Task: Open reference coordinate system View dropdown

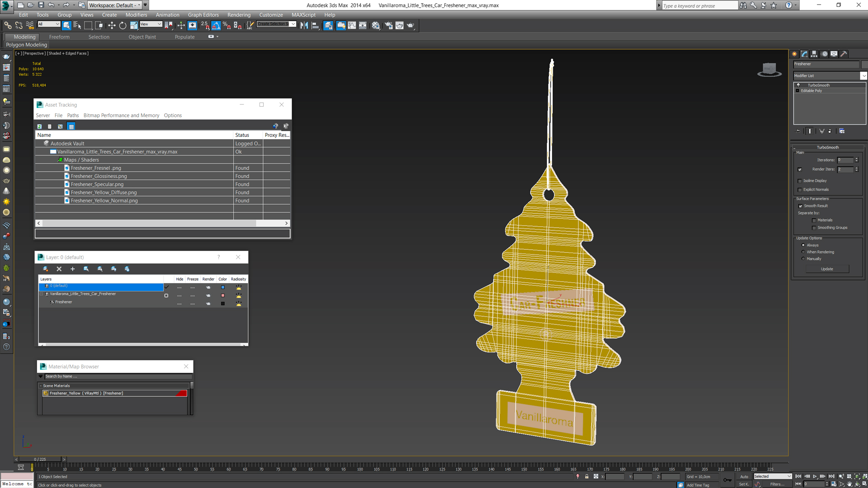Action: [159, 24]
